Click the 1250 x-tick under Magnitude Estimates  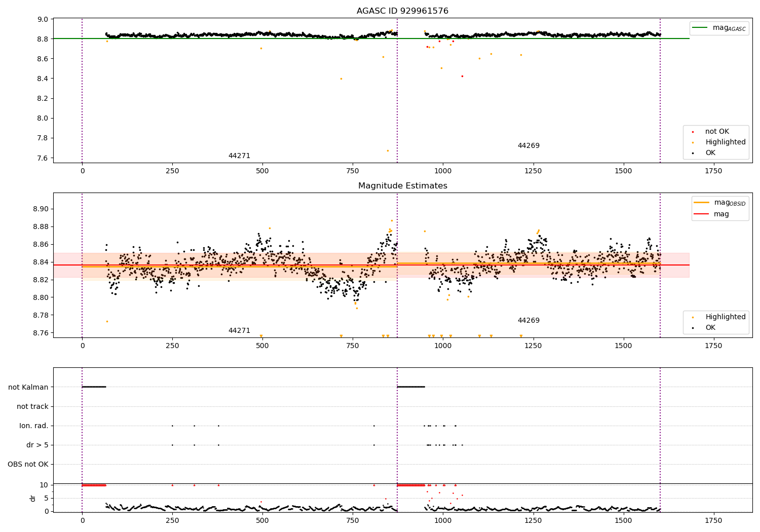(x=533, y=346)
